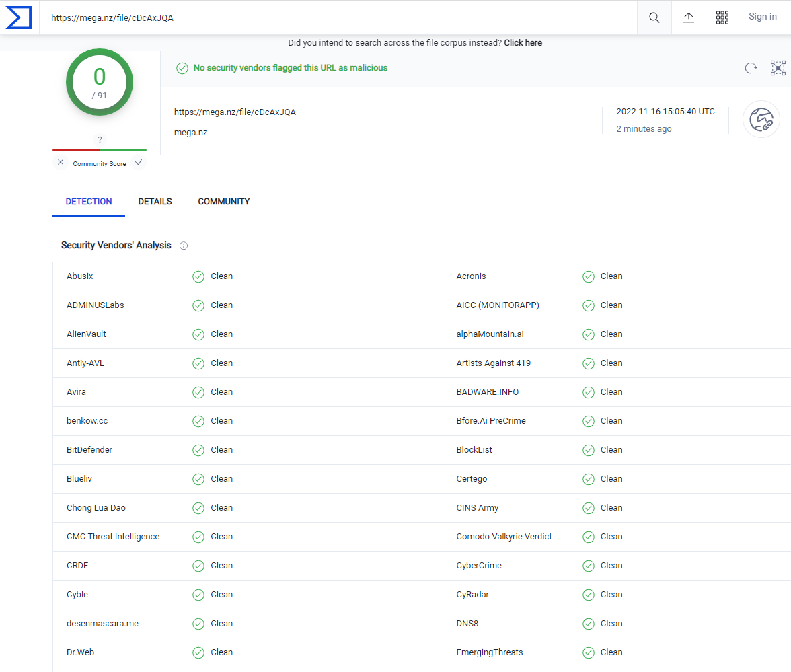Image resolution: width=791 pixels, height=672 pixels.
Task: Click the globe link URL icon
Action: pyautogui.click(x=761, y=120)
